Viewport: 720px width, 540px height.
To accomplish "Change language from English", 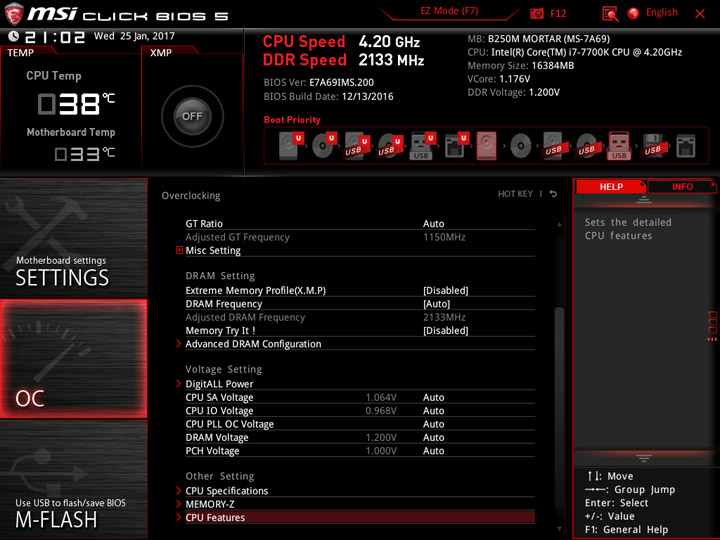I will 661,12.
